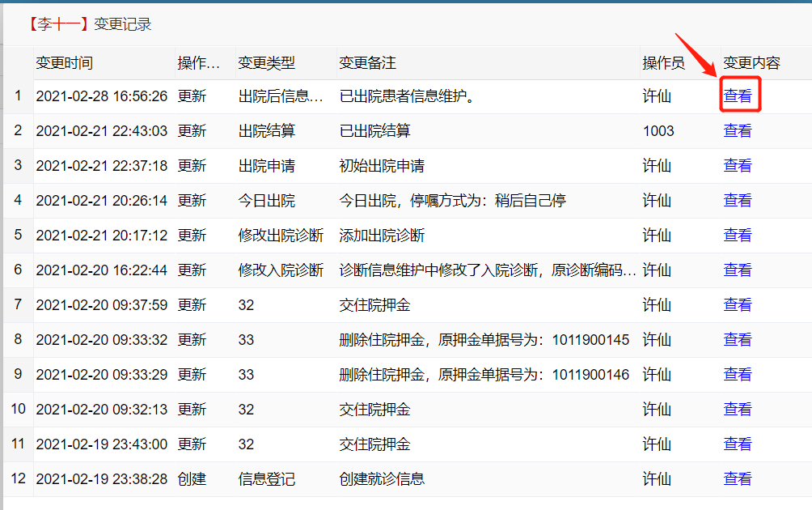Select row 12 创建就诊信息 remark cell
Screen dimensions: 812x510
[x=382, y=479]
